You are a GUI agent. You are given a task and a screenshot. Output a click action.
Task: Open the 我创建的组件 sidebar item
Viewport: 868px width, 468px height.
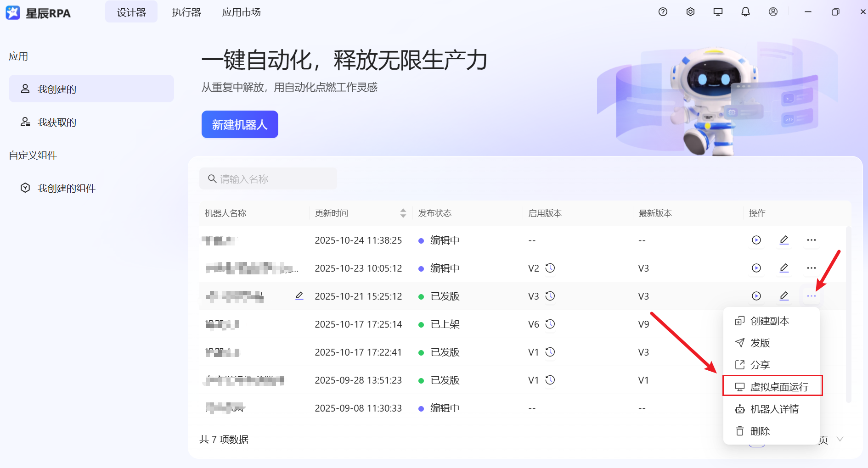(67, 188)
